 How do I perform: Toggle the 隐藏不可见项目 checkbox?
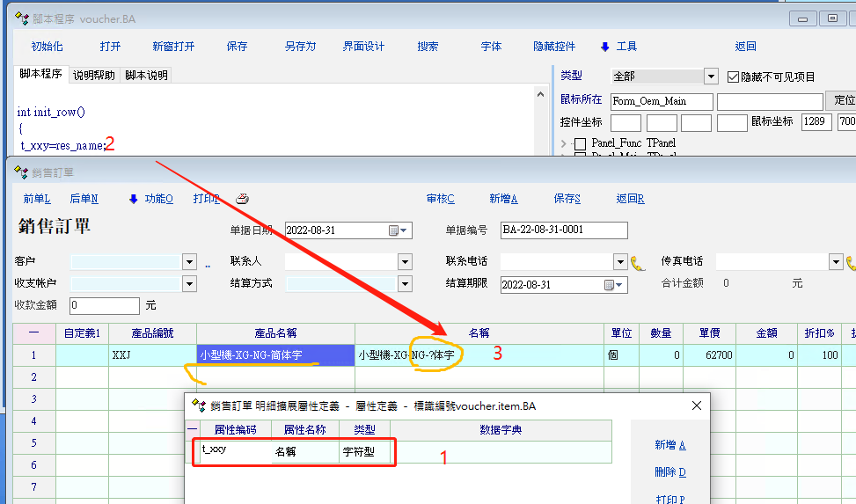pyautogui.click(x=734, y=77)
